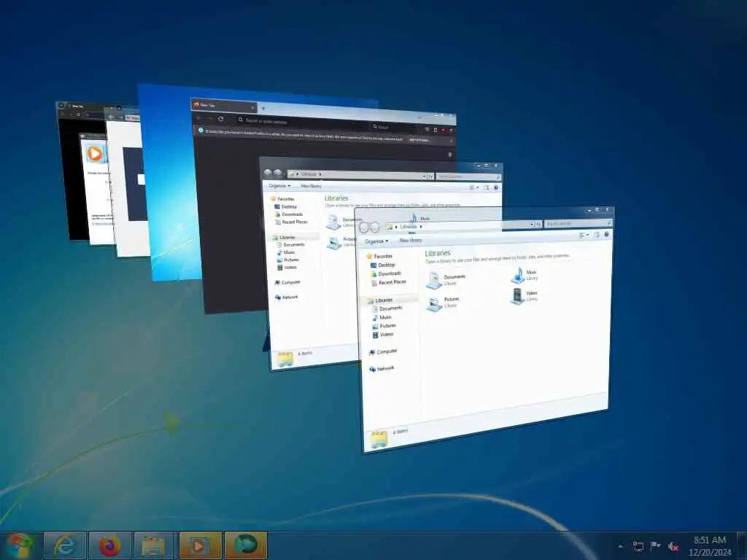This screenshot has width=747, height=560.
Task: Select Documents under Libraries in front window's tree
Action: pyautogui.click(x=387, y=308)
